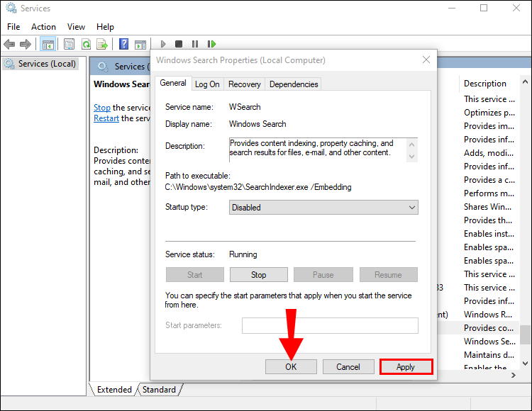Open the Help menu
Image resolution: width=532 pixels, height=411 pixels.
pos(105,27)
